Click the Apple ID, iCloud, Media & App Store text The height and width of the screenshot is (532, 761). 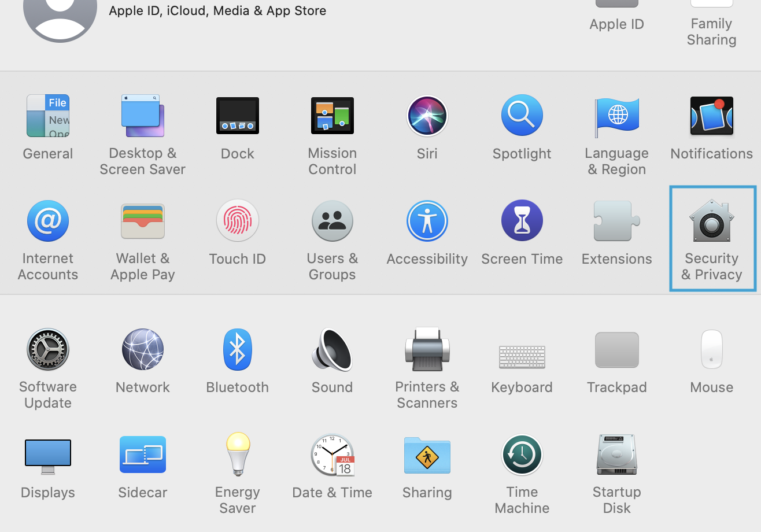click(217, 10)
